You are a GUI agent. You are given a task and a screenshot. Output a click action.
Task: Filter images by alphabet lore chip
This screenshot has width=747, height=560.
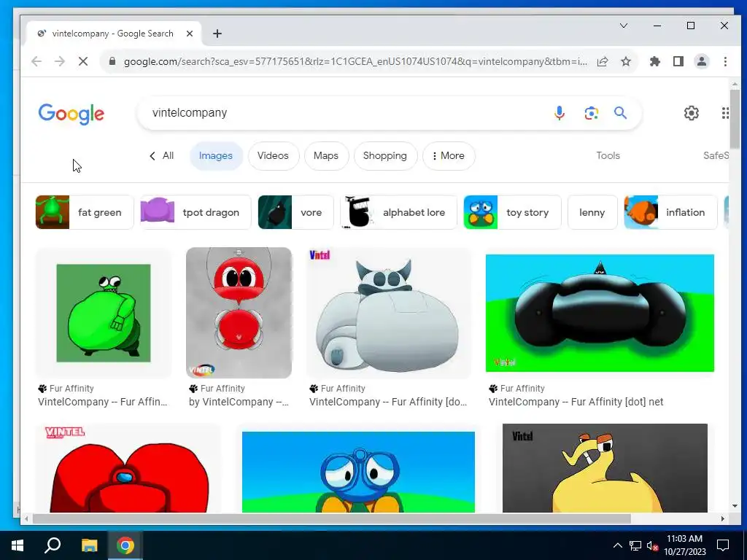pyautogui.click(x=398, y=212)
